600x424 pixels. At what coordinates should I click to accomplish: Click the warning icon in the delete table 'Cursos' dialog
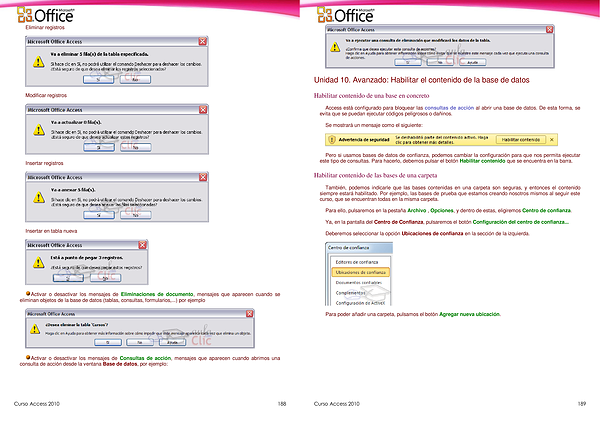31,330
